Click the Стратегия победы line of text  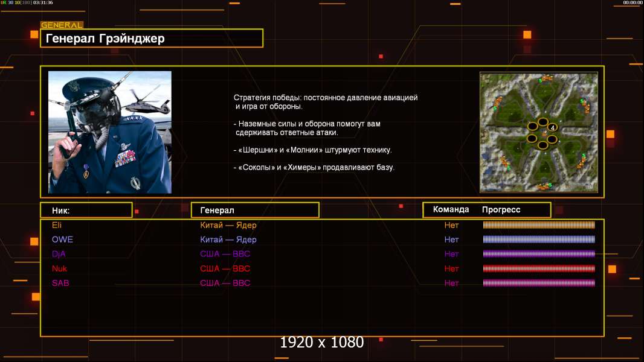click(326, 102)
